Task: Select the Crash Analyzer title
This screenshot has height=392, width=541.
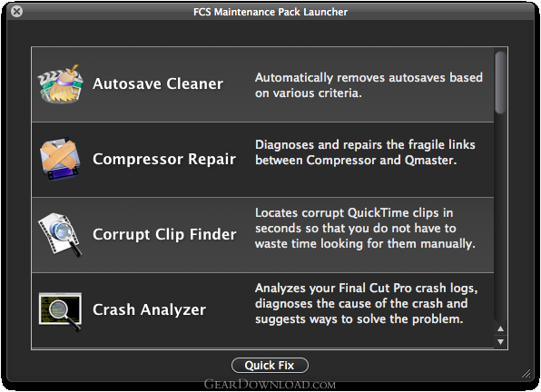Action: [149, 309]
